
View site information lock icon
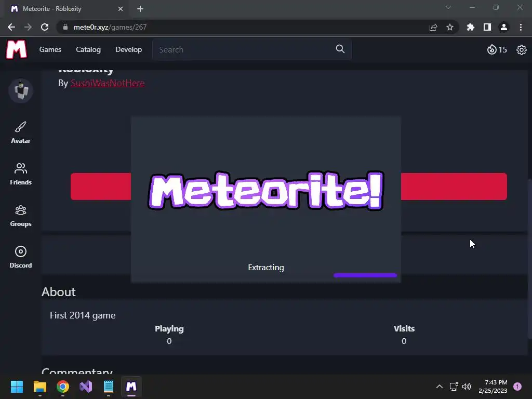click(65, 27)
